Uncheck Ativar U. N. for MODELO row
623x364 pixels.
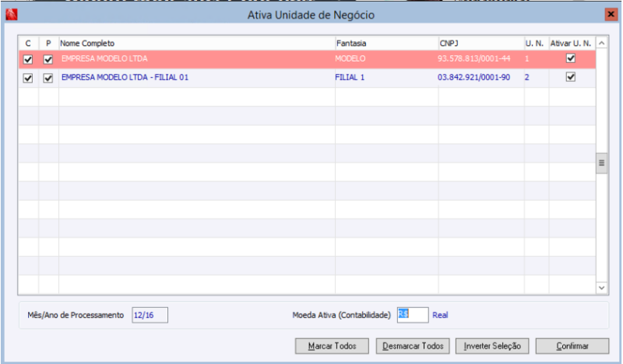click(571, 58)
